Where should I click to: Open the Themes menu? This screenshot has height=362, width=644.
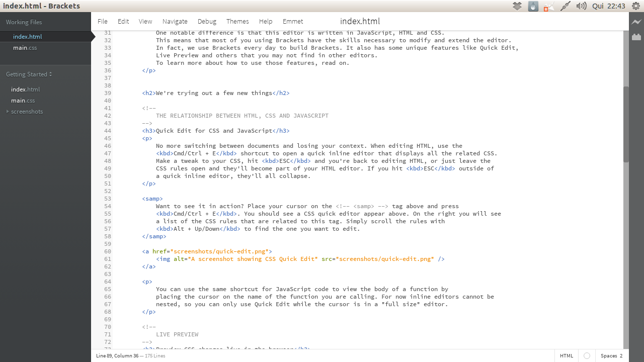237,22
